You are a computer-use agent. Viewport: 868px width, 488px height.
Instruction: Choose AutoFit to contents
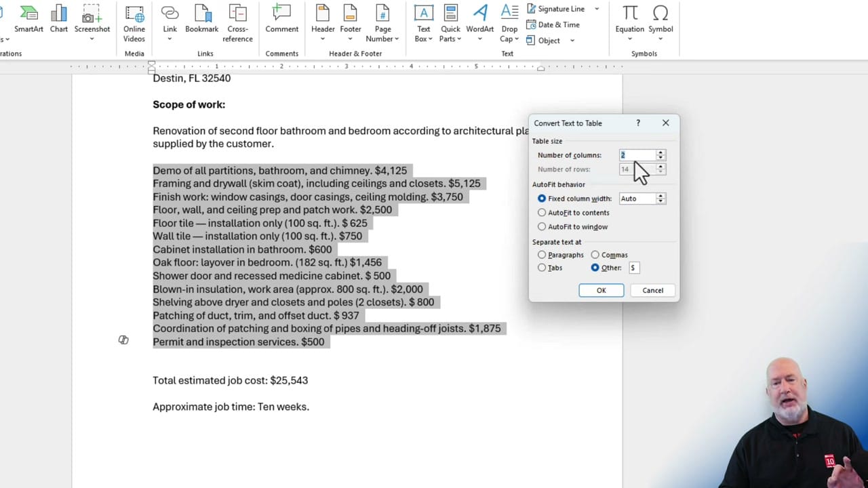[x=542, y=212]
